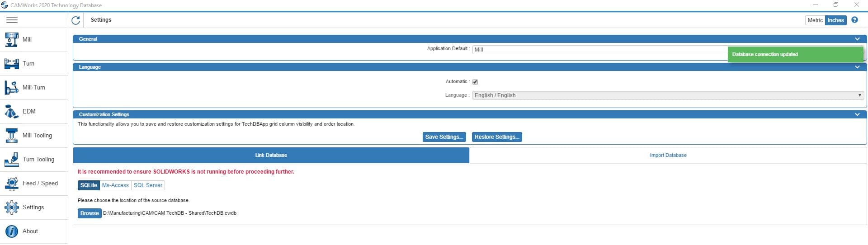Click the CAMWorks app icon in title bar

point(5,5)
